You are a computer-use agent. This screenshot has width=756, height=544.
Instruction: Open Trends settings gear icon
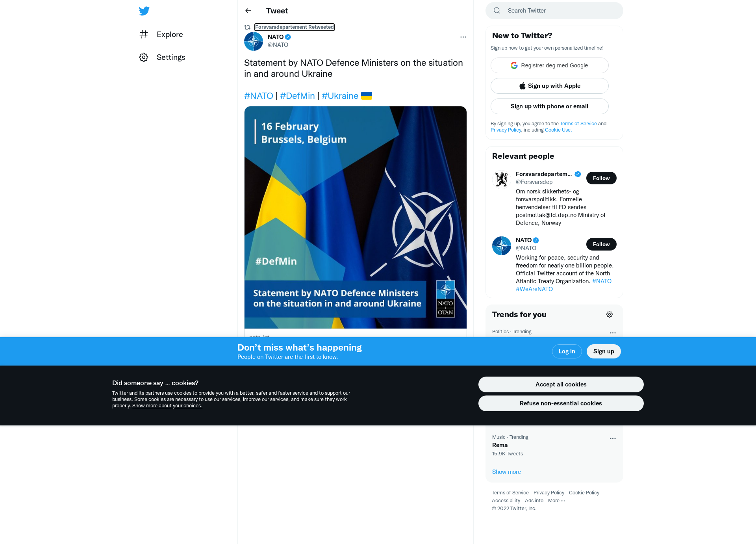(610, 314)
